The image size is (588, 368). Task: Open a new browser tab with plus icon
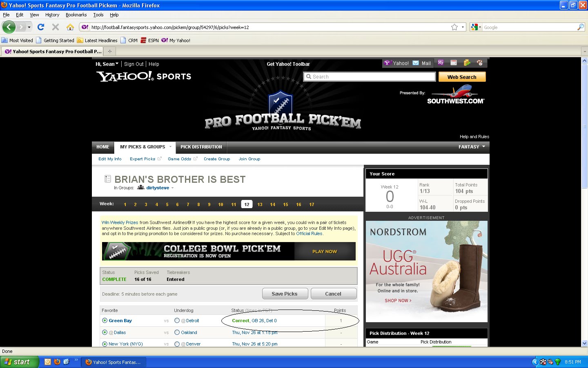[109, 52]
